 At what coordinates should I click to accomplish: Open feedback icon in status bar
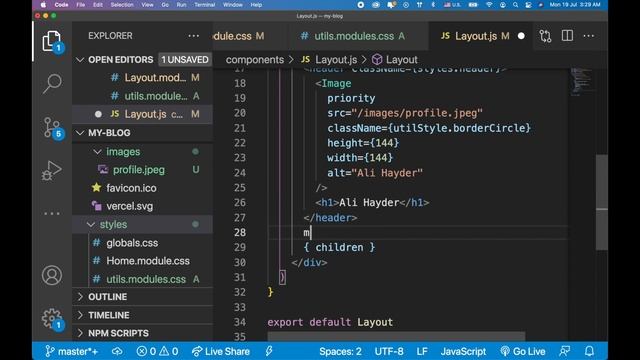[x=565, y=351]
